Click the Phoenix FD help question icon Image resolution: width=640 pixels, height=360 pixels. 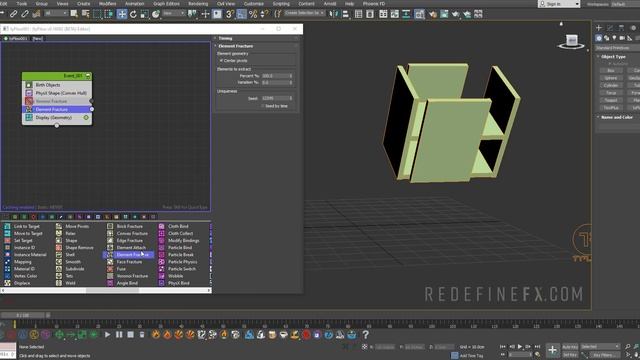366,335
